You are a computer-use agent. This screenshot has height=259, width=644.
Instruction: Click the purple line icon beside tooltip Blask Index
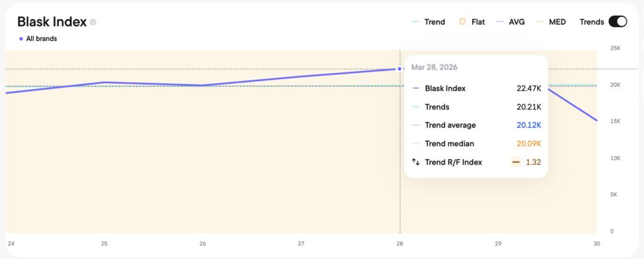click(x=416, y=89)
